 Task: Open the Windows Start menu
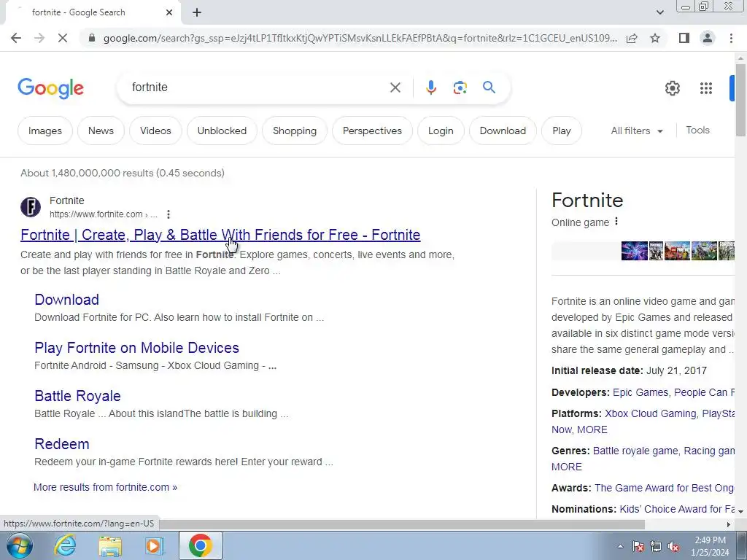click(19, 545)
